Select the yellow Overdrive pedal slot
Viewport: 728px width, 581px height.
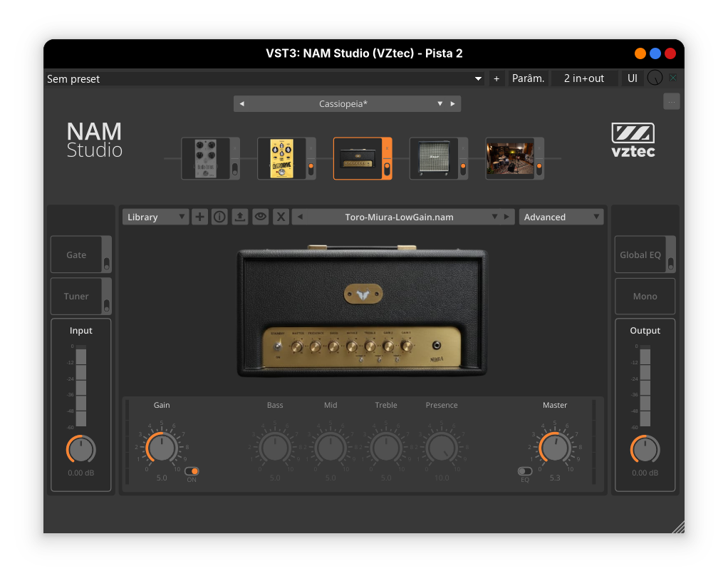tap(282, 158)
